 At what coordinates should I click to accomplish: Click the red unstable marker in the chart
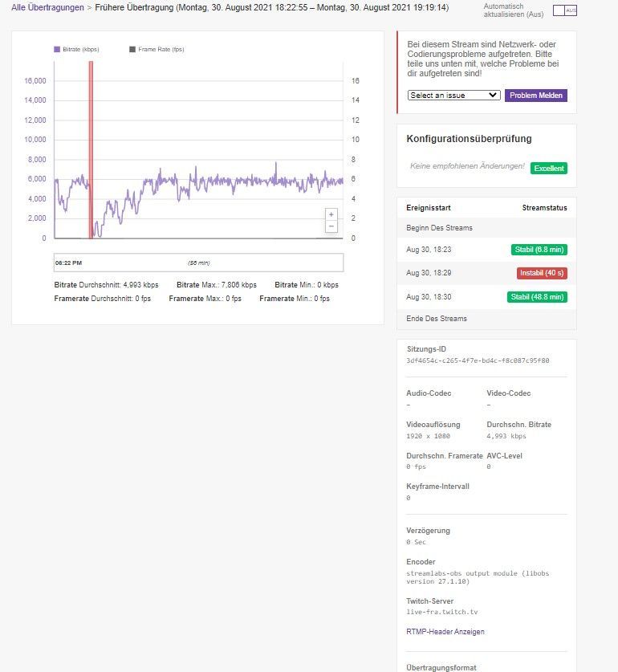click(91, 149)
